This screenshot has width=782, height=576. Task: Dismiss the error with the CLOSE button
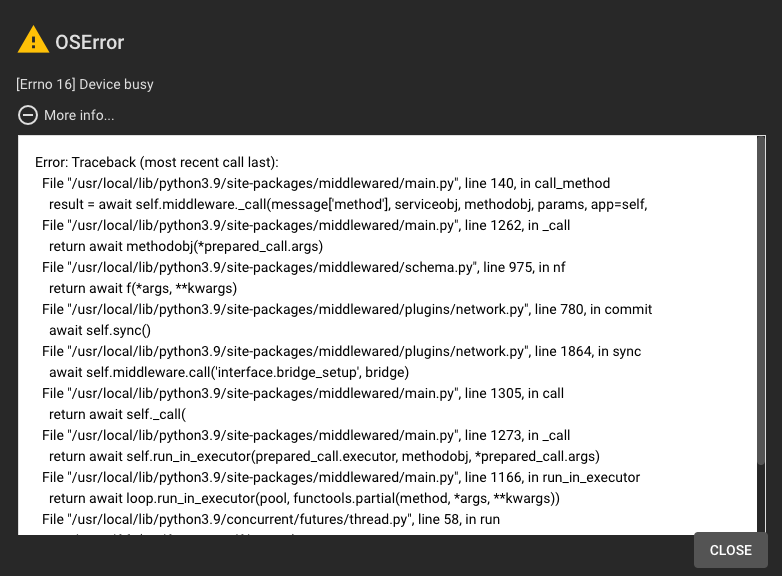click(x=731, y=550)
